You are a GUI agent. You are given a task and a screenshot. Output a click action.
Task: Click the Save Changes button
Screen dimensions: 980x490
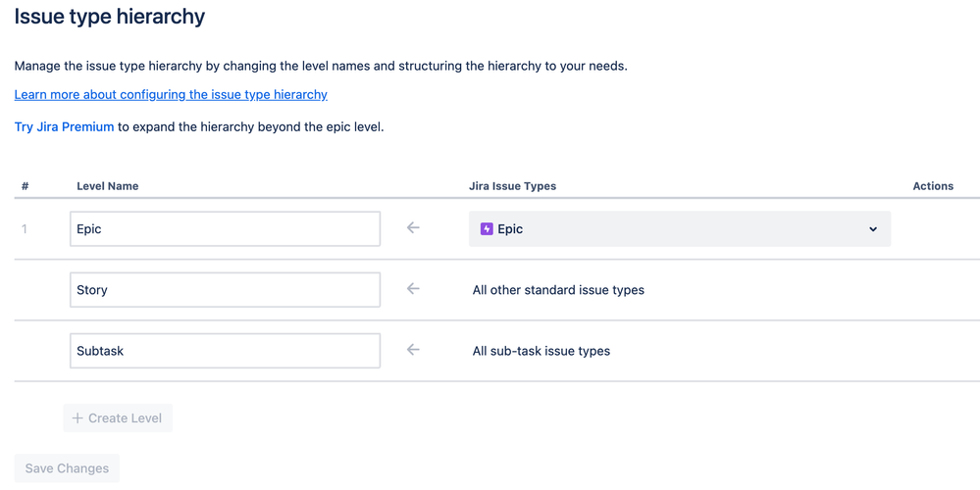point(67,468)
